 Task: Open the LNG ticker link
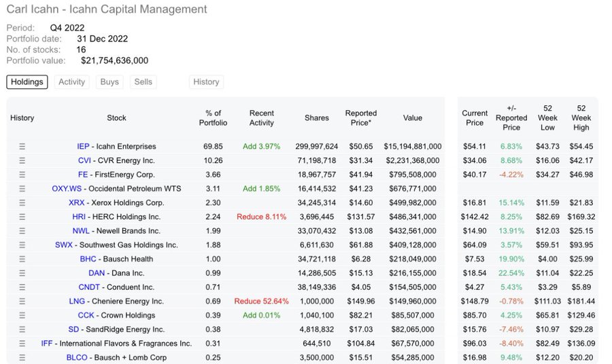pos(77,302)
